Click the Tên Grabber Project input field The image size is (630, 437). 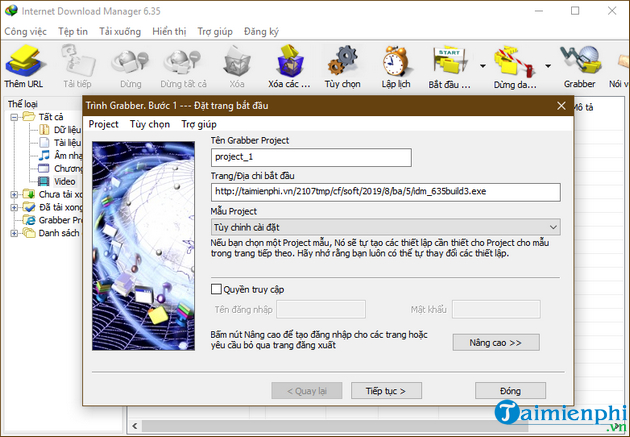coord(311,157)
